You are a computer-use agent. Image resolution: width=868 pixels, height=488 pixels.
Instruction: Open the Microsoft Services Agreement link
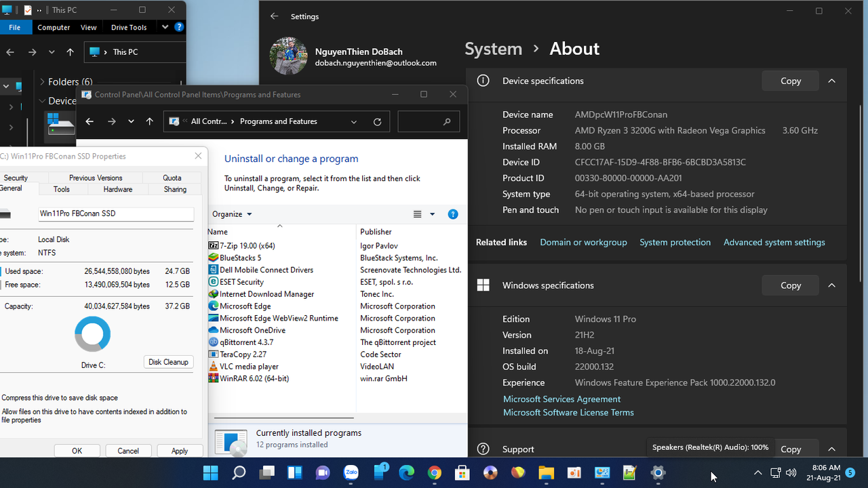pos(561,399)
